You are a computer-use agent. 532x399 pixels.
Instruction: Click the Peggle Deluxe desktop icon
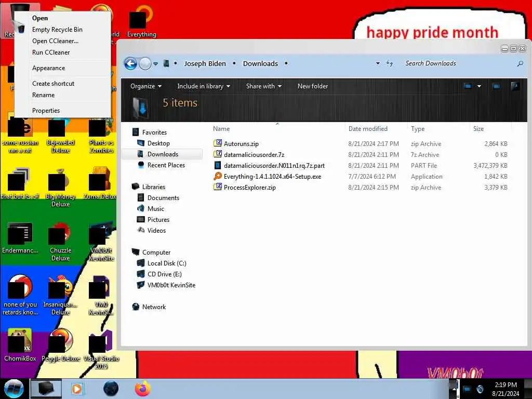coord(60,344)
